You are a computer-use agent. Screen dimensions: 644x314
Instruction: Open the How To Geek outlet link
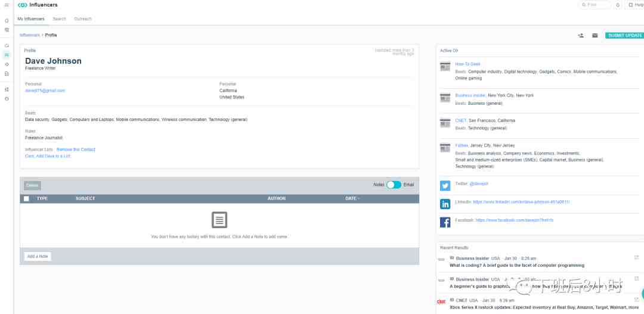467,64
